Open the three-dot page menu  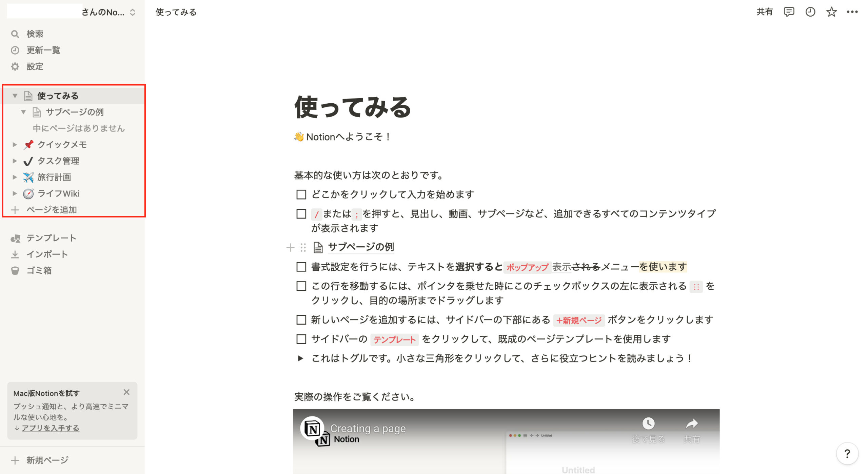point(852,12)
